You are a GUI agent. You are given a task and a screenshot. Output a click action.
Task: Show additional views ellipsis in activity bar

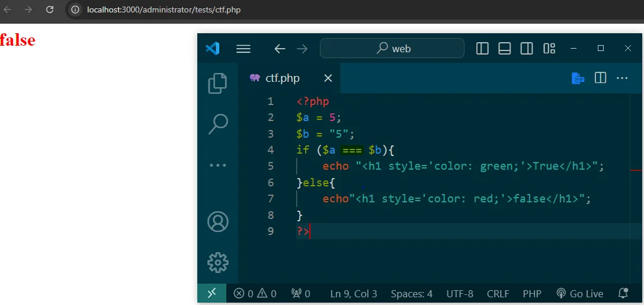point(217,166)
